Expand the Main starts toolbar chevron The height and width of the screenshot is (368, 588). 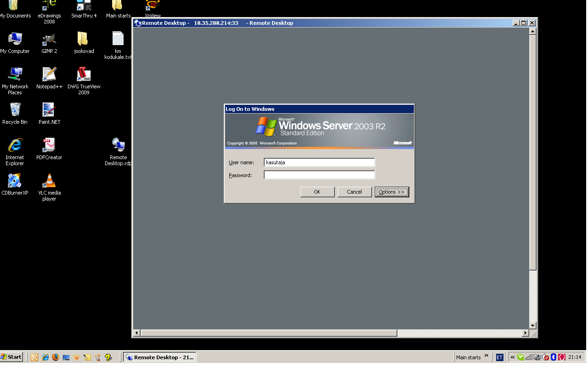[x=486, y=356]
